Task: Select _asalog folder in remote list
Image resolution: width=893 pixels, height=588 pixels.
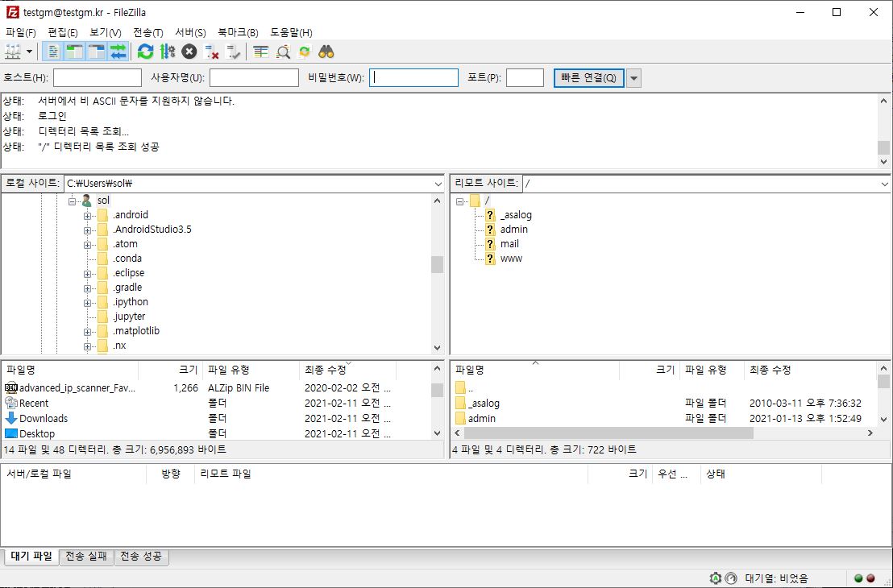Action: [x=484, y=404]
